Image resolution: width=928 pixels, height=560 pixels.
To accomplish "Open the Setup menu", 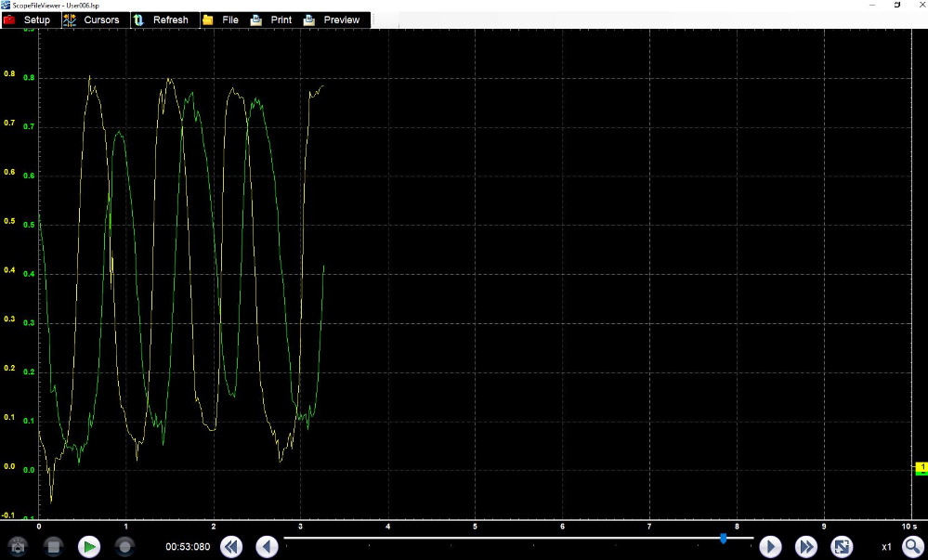I will click(36, 20).
